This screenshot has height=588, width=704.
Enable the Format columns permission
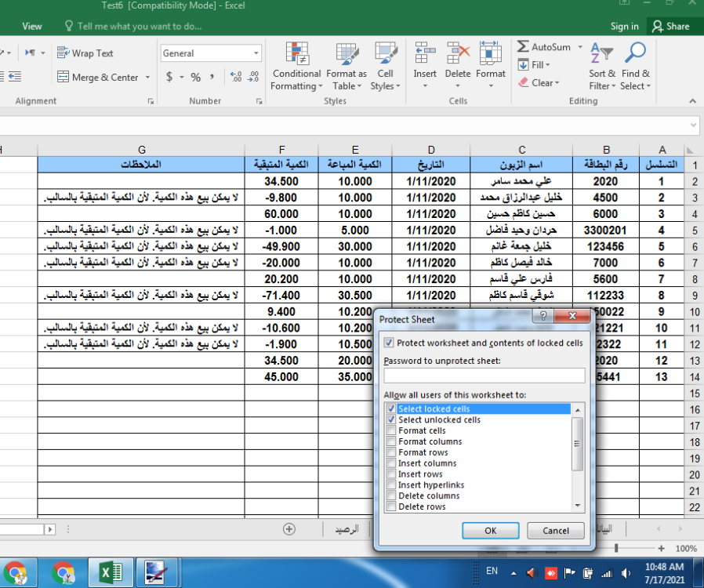[x=391, y=441]
